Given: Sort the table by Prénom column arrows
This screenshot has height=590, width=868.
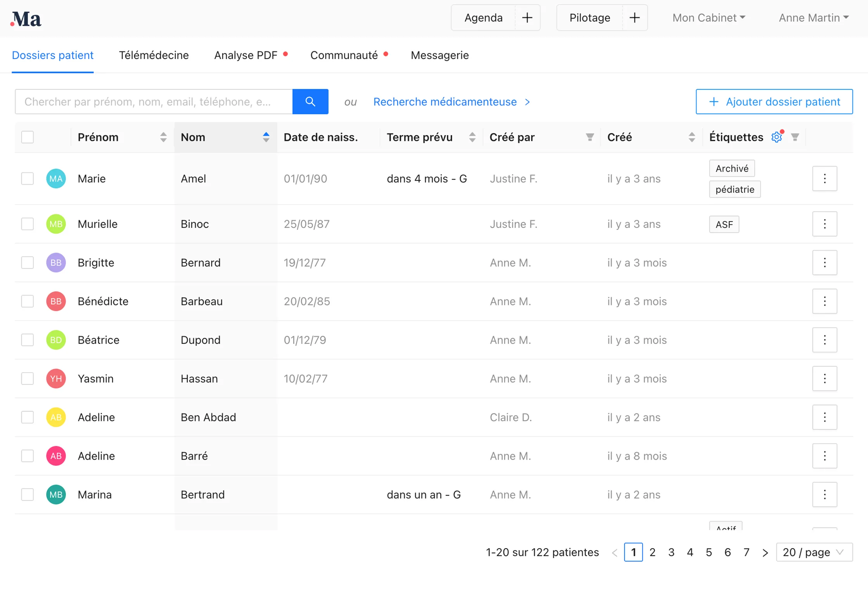Looking at the screenshot, I should tap(163, 137).
